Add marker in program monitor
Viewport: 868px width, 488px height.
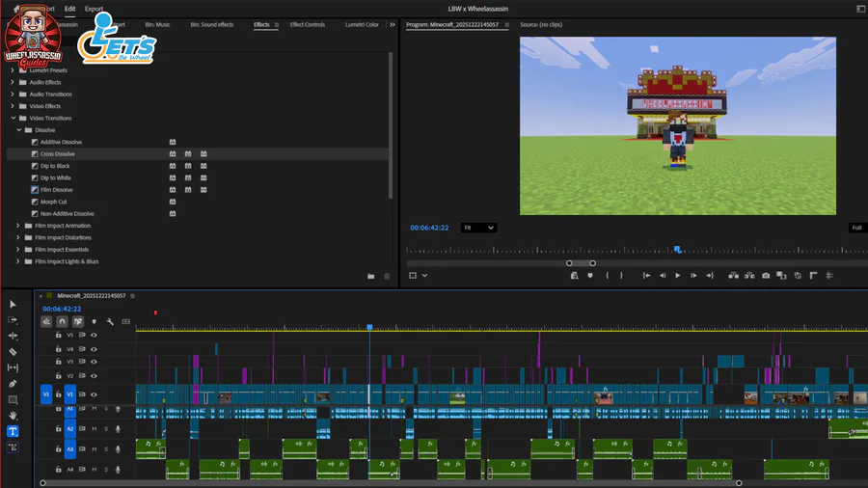[x=590, y=276]
